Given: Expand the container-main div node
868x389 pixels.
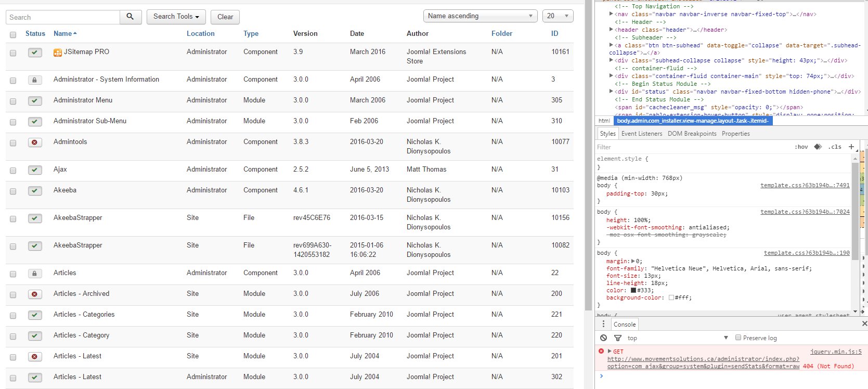Looking at the screenshot, I should [611, 76].
